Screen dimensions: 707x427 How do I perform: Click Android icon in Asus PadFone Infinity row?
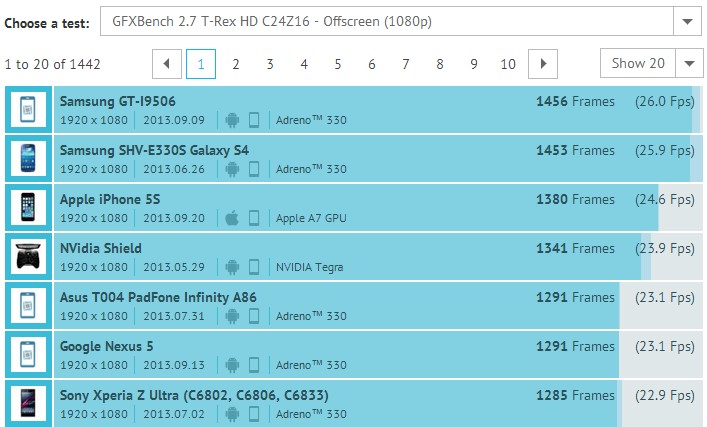(232, 316)
